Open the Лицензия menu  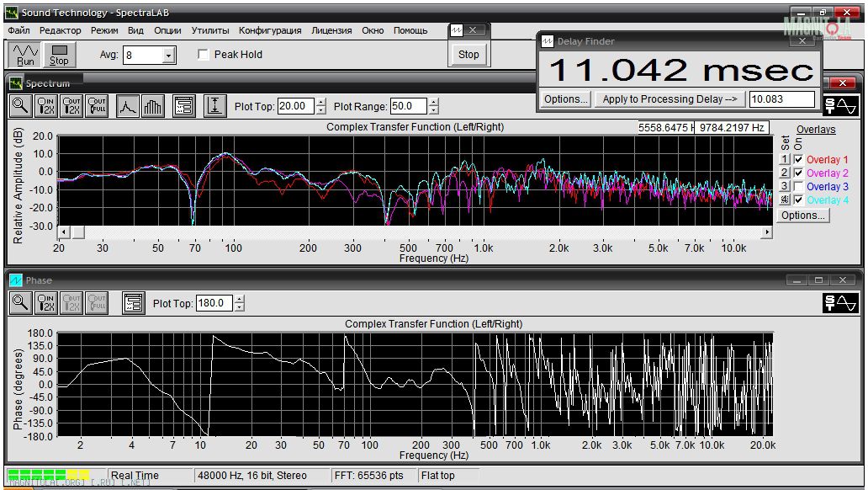pos(331,30)
